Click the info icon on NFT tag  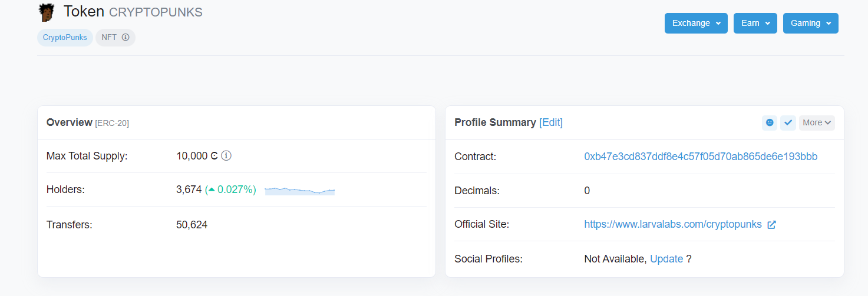126,38
